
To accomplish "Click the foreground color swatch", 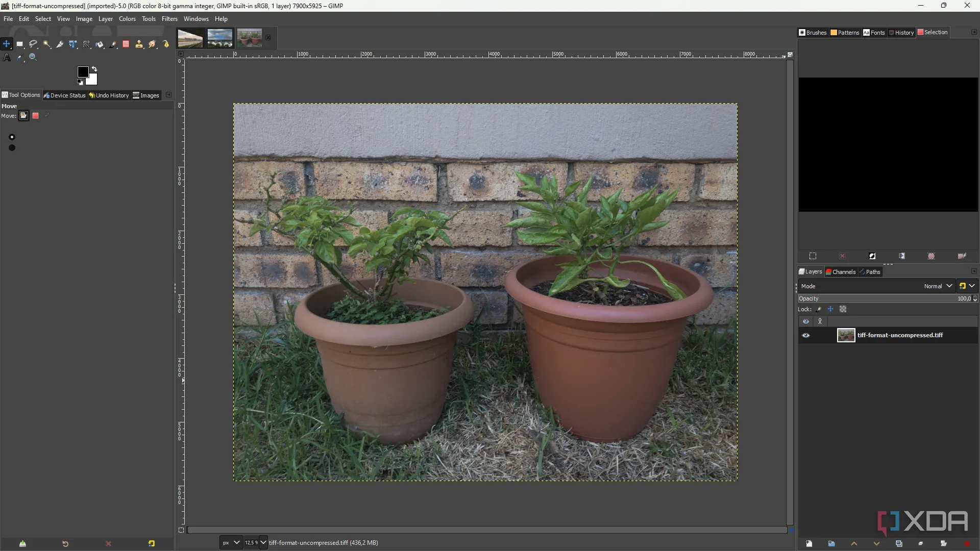I will (x=82, y=71).
